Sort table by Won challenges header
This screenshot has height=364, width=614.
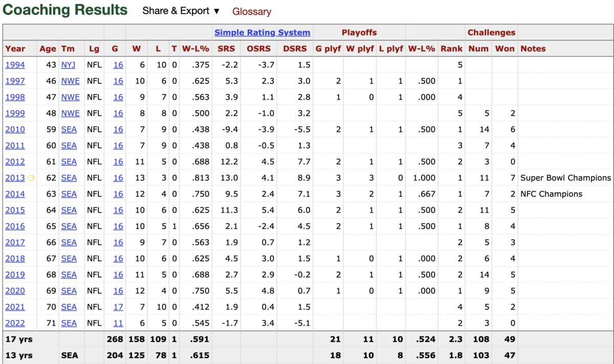pos(505,49)
